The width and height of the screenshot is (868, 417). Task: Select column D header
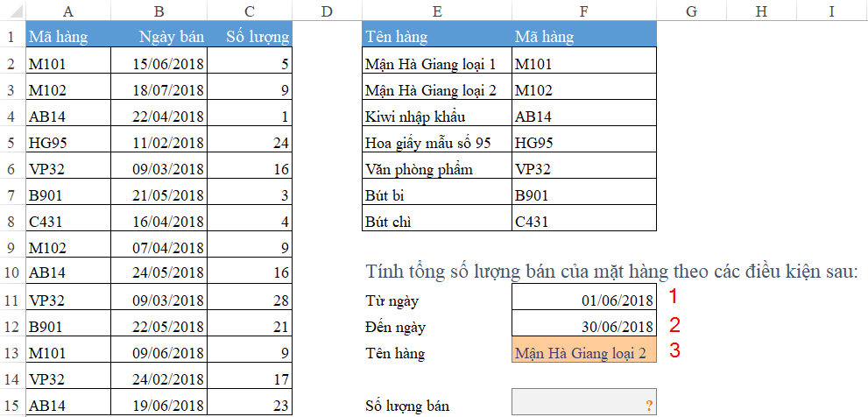click(x=327, y=11)
